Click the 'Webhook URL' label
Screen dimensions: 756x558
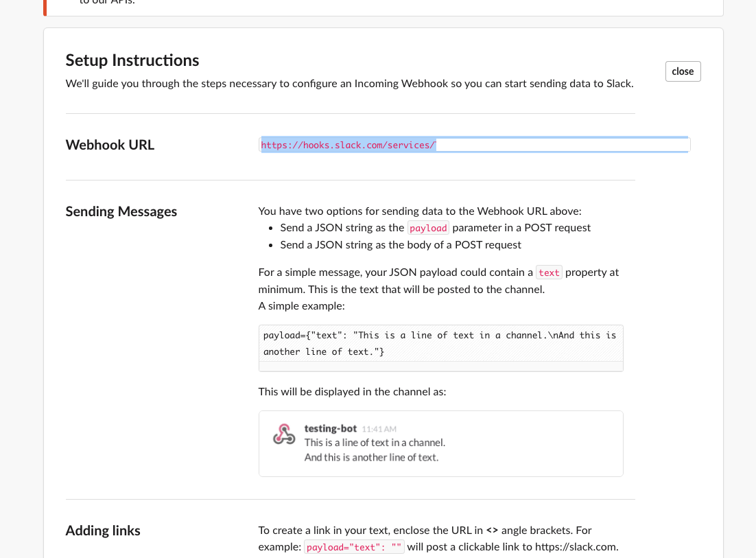(110, 145)
